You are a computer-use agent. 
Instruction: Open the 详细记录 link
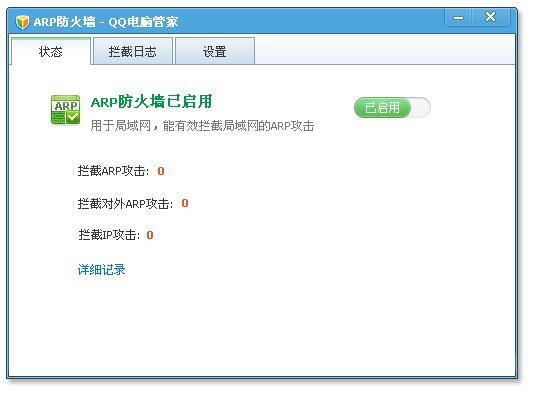(x=102, y=270)
